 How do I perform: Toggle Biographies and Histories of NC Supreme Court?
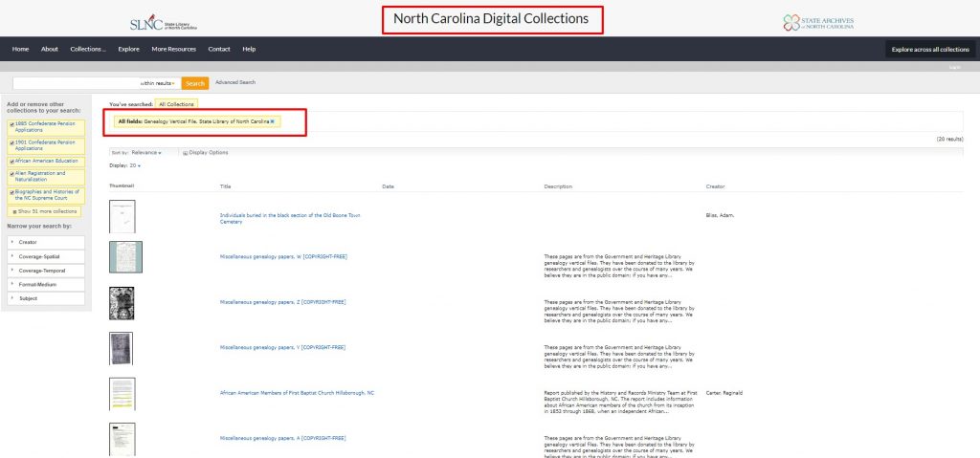(x=11, y=192)
